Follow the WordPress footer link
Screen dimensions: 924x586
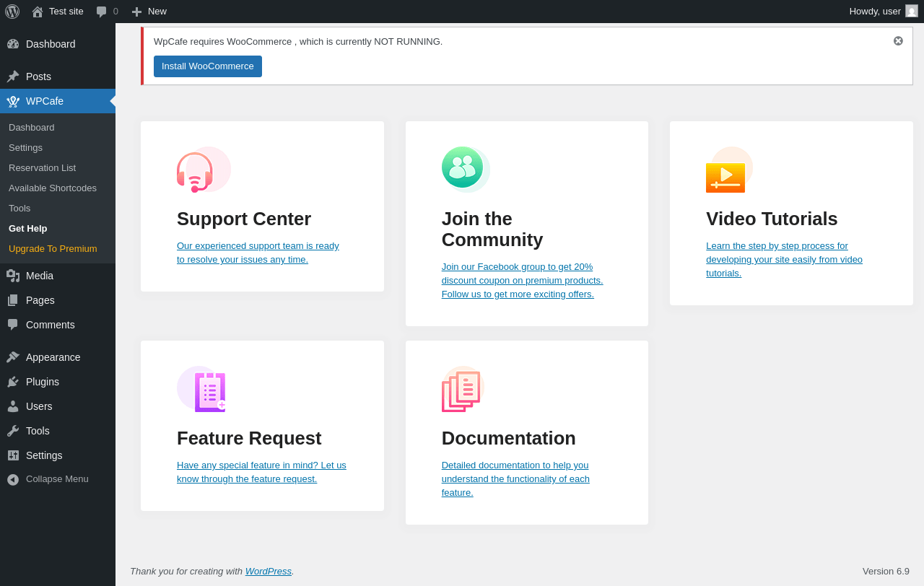click(x=268, y=572)
